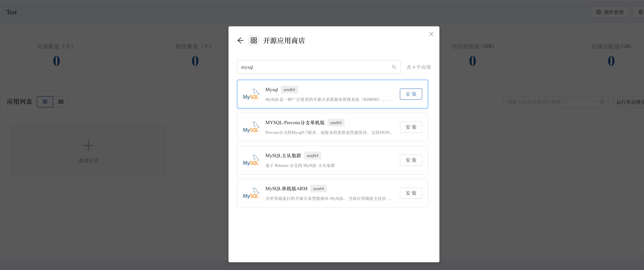Close the open-source app store dialog
644x270 pixels.
click(x=431, y=34)
